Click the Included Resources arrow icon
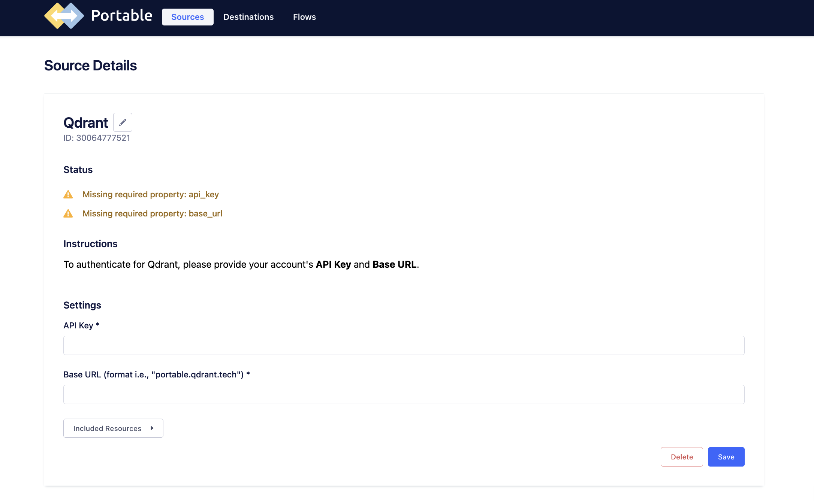 point(152,428)
